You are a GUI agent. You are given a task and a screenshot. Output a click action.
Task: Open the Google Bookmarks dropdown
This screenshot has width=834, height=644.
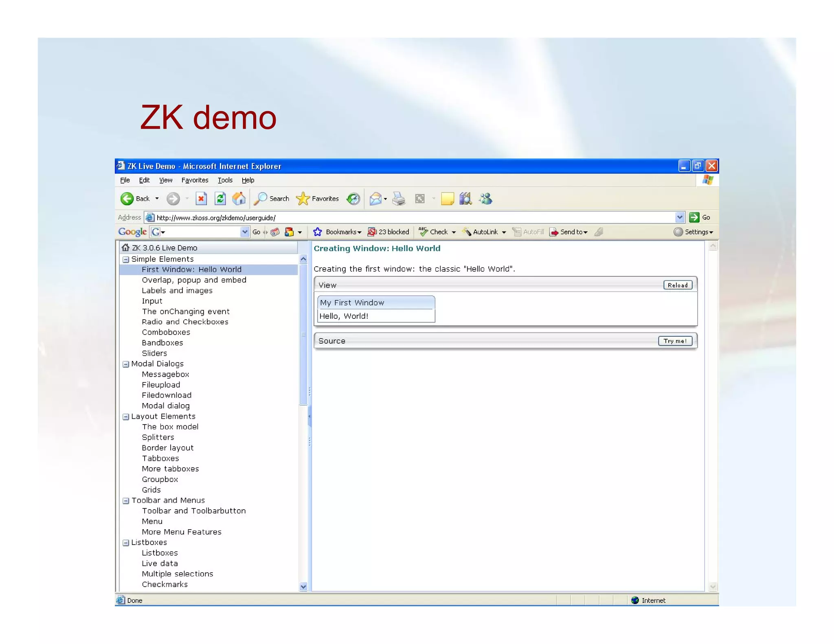(x=343, y=232)
